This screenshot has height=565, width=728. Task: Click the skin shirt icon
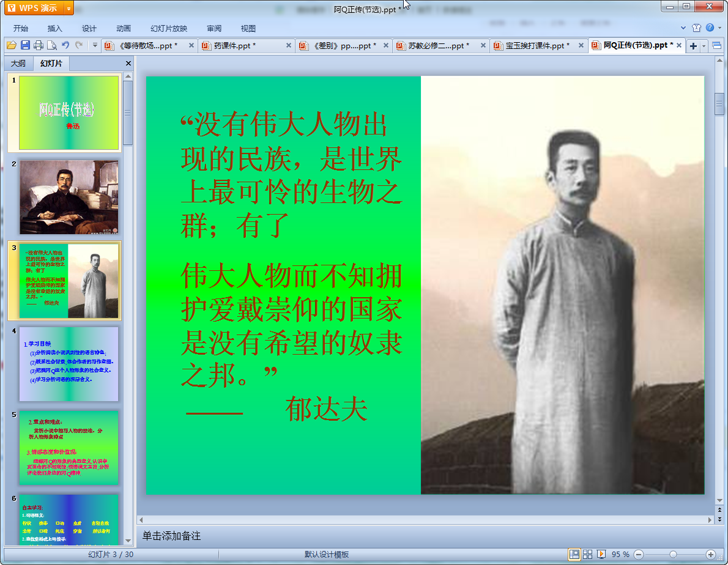click(696, 28)
